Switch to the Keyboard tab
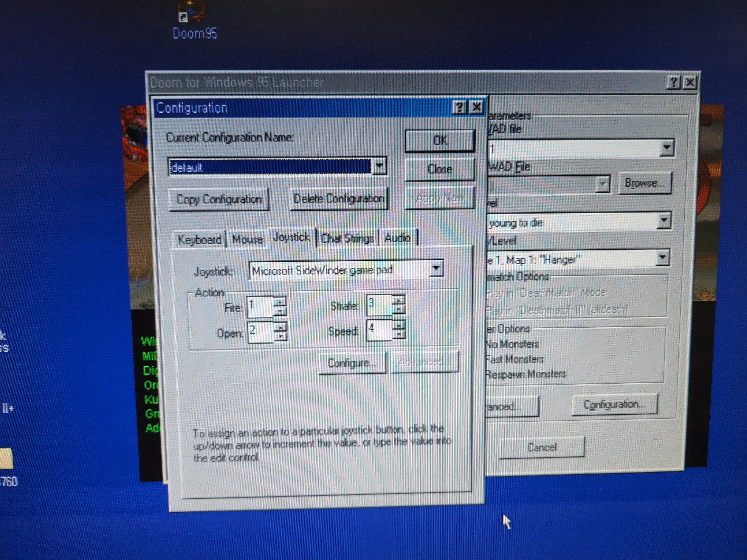This screenshot has height=560, width=747. pos(199,240)
